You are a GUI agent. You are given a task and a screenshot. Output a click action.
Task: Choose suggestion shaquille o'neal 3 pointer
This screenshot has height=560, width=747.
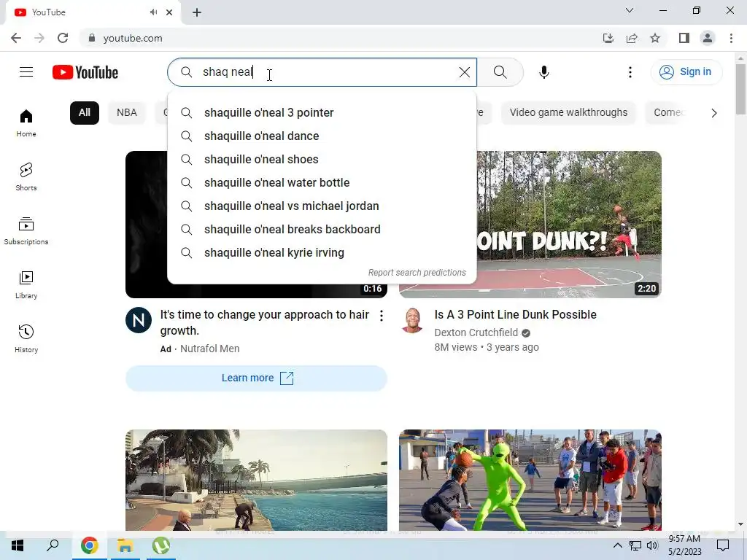(322, 113)
